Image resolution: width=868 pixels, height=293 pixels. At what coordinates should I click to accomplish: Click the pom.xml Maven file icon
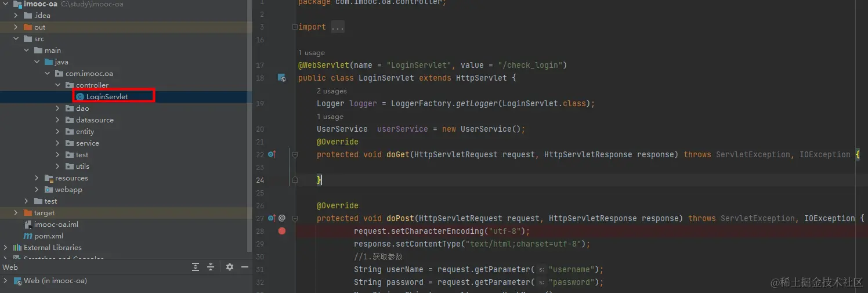(28, 236)
